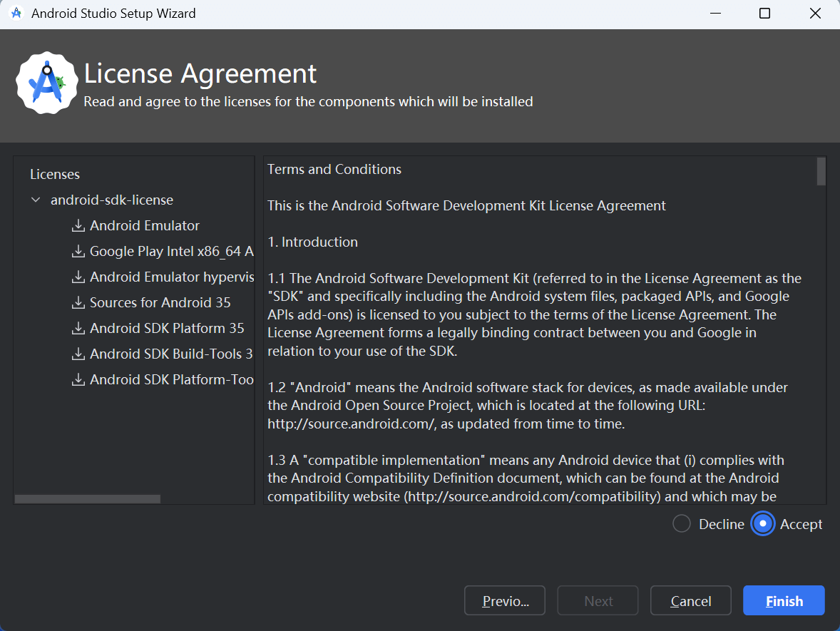
Task: Click Finish to start installation
Action: point(784,600)
